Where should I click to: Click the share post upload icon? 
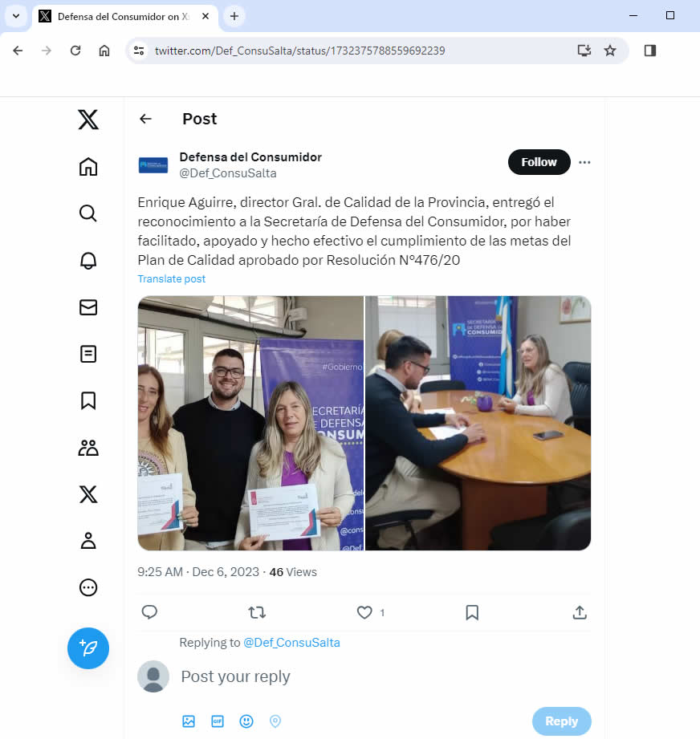click(580, 612)
